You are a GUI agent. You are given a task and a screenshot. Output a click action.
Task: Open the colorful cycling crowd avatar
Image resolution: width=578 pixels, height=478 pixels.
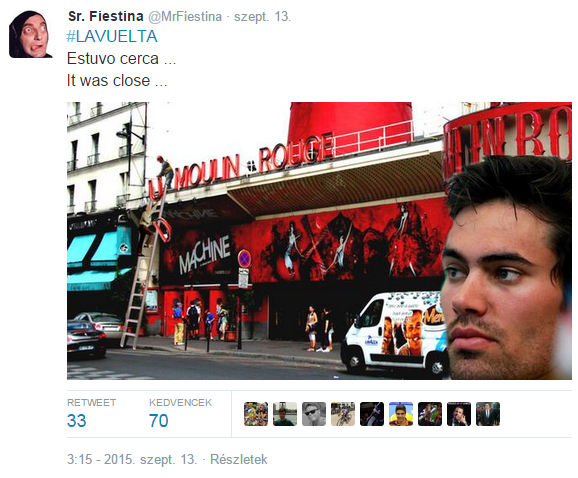256,414
